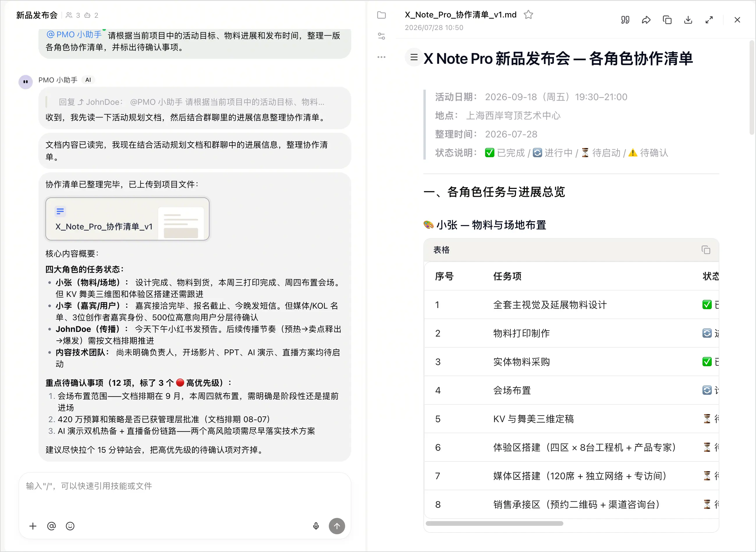This screenshot has height=552, width=756.
Task: Click the @ mention icon below input
Action: 52,526
